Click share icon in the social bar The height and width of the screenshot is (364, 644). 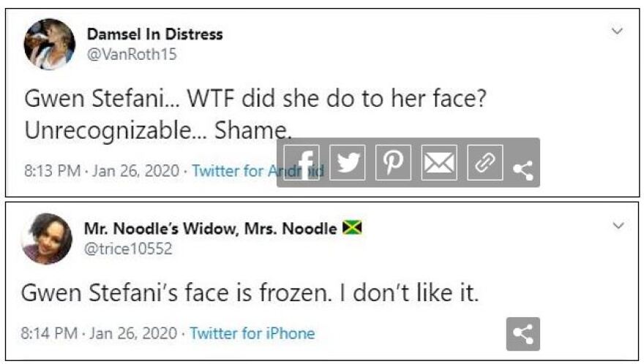pos(523,171)
